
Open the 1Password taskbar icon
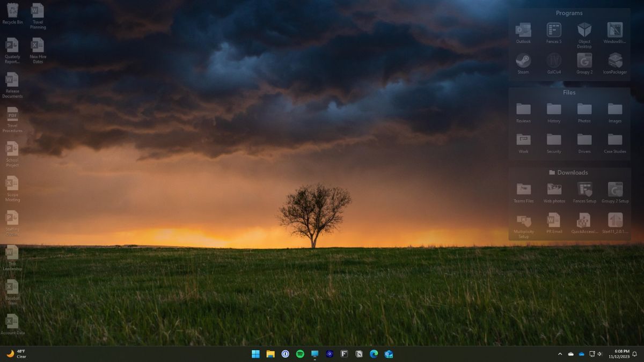286,354
